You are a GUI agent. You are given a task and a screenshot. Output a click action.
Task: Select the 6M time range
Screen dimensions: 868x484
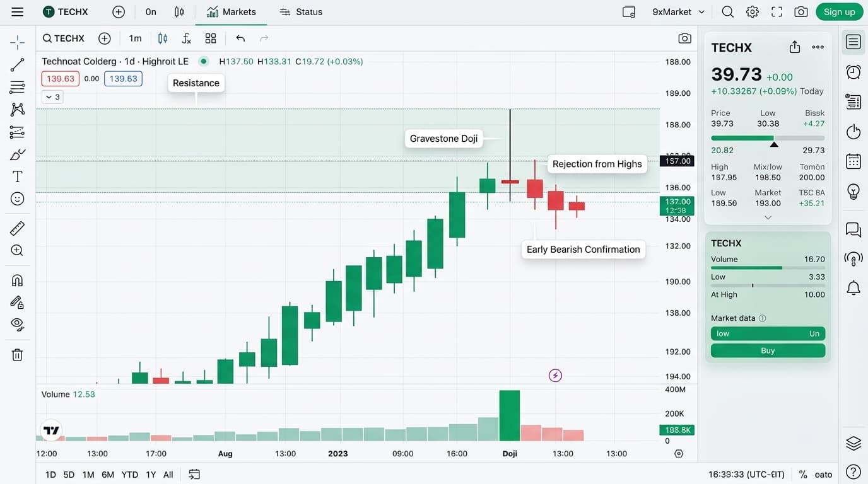108,475
